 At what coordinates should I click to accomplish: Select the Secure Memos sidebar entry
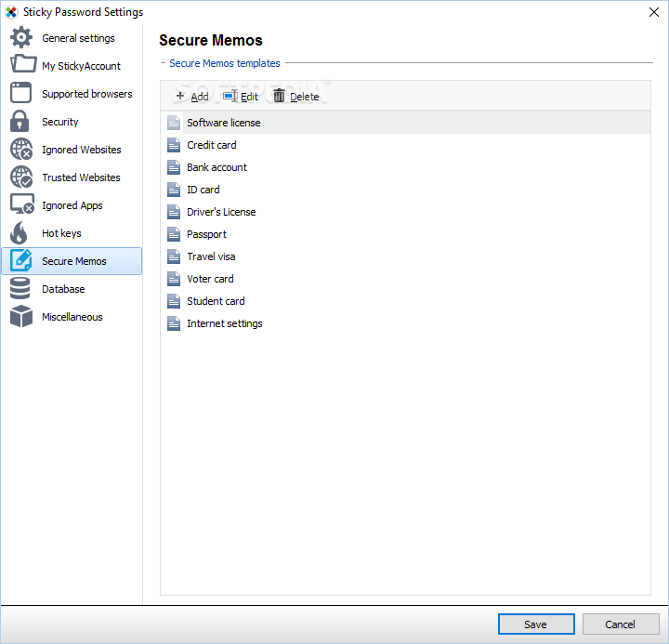click(72, 261)
